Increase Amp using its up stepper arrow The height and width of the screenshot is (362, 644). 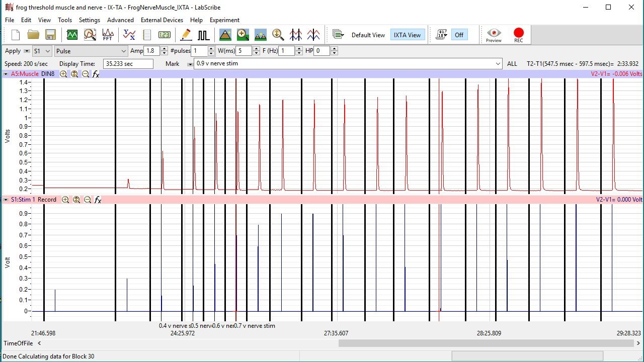point(165,48)
